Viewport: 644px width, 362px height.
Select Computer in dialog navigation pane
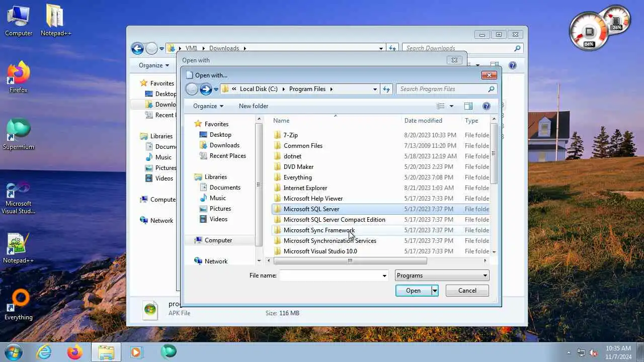coord(218,240)
